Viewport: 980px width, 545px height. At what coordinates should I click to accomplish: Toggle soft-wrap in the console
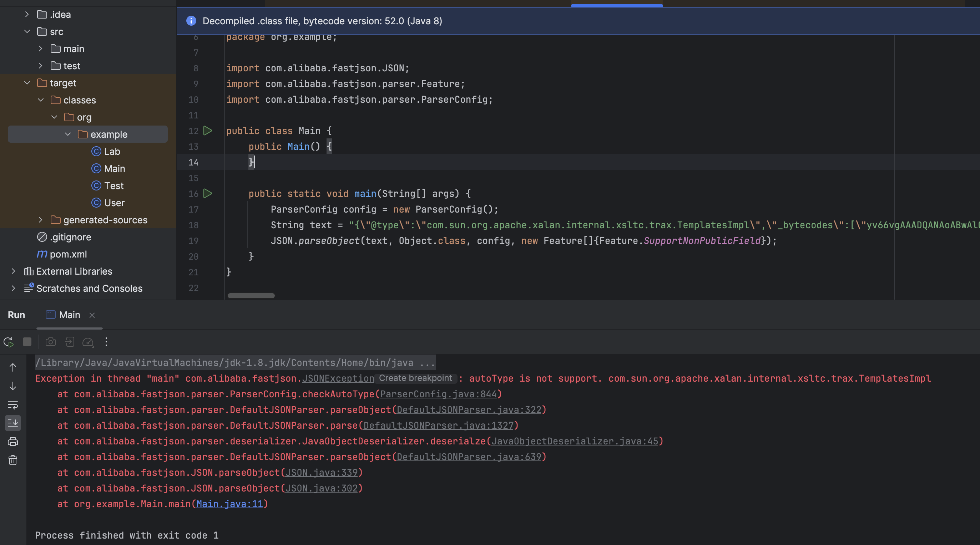tap(13, 405)
